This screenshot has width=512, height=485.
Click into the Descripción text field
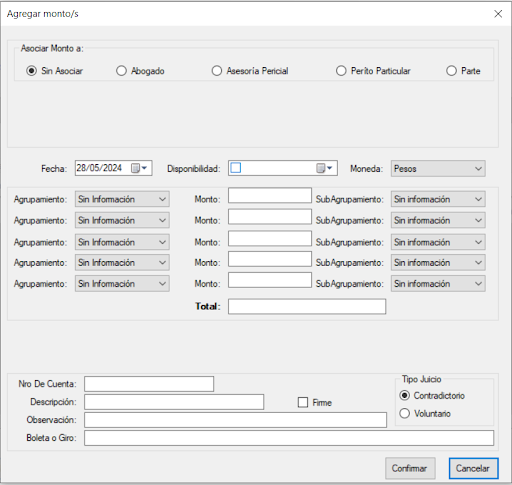coord(174,402)
